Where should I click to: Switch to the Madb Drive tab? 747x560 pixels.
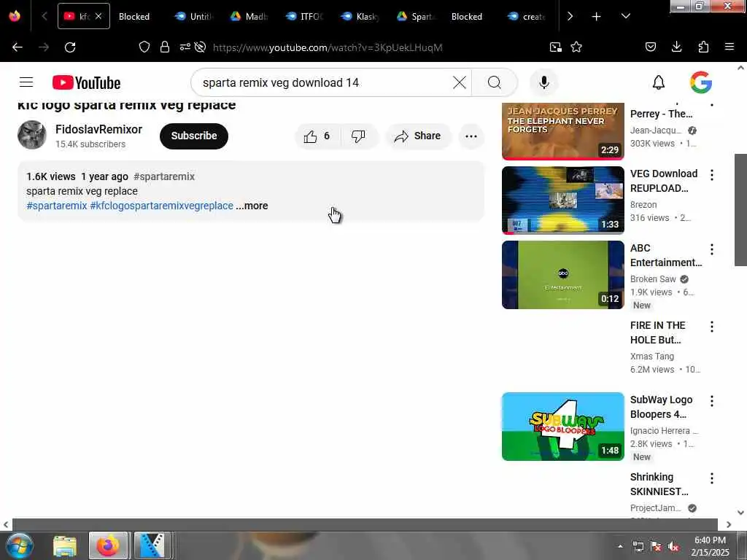[249, 17]
